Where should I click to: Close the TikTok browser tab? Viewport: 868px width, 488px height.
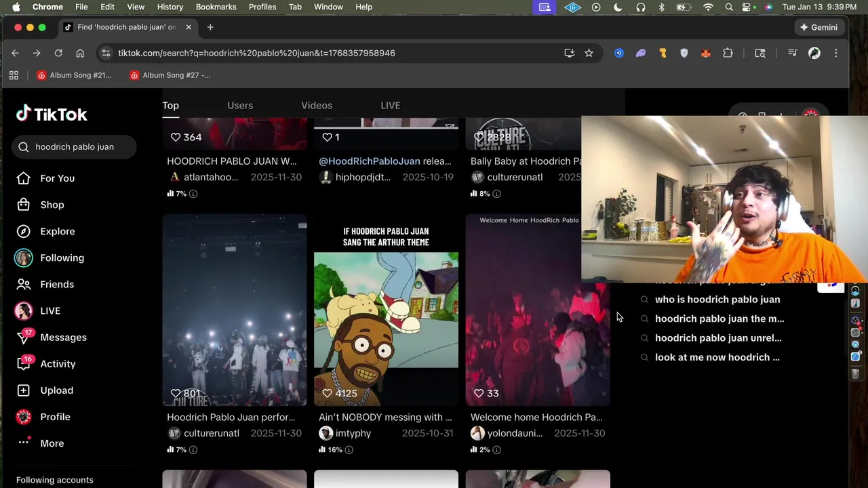[x=189, y=27]
